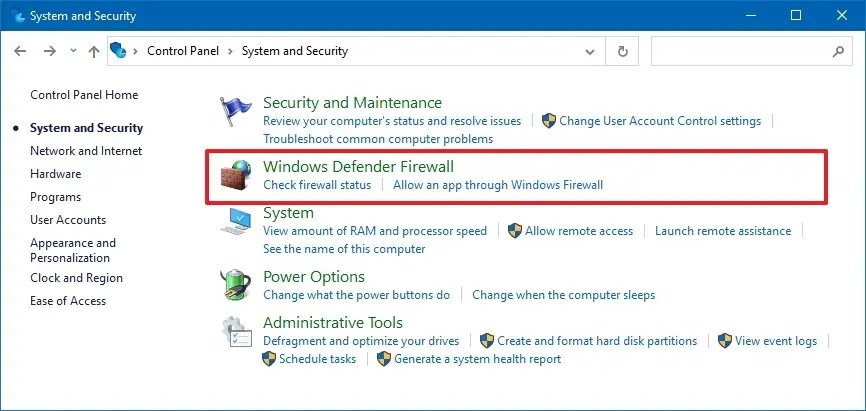Click the Power Options battery icon
Screen dimensions: 866x411
pyautogui.click(x=235, y=284)
